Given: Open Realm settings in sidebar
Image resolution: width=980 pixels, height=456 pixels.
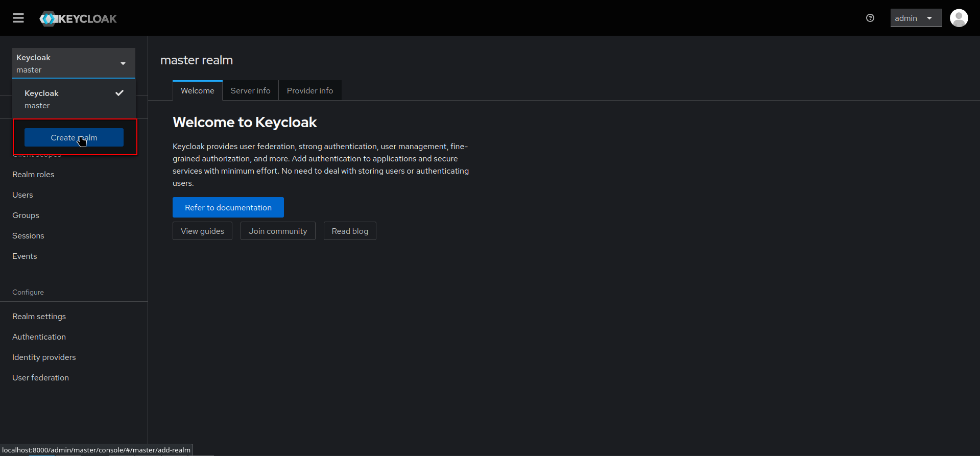Looking at the screenshot, I should (39, 317).
